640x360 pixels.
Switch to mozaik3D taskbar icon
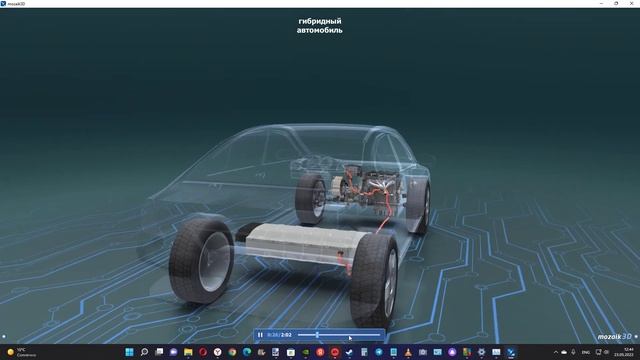pyautogui.click(x=511, y=352)
